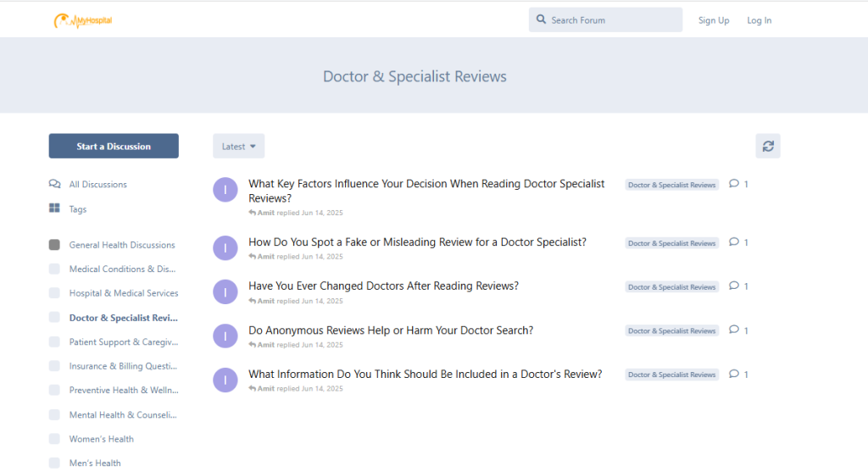The image size is (868, 472).
Task: Select Women's Health in sidebar
Action: click(x=102, y=439)
